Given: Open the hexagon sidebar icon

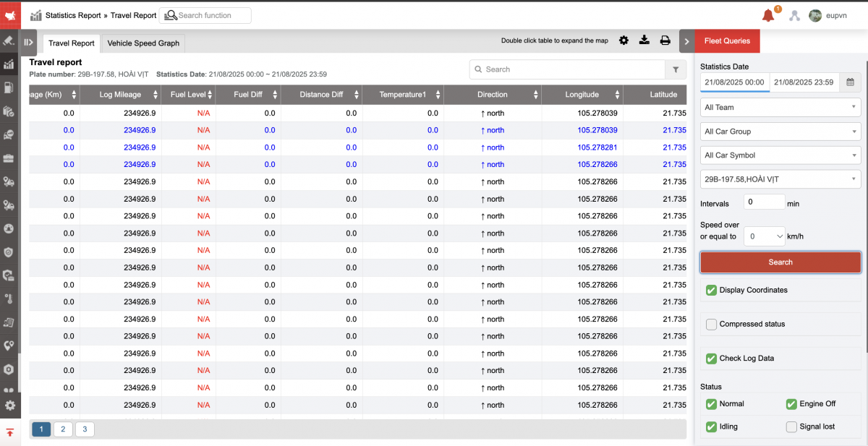Looking at the screenshot, I should click(9, 369).
